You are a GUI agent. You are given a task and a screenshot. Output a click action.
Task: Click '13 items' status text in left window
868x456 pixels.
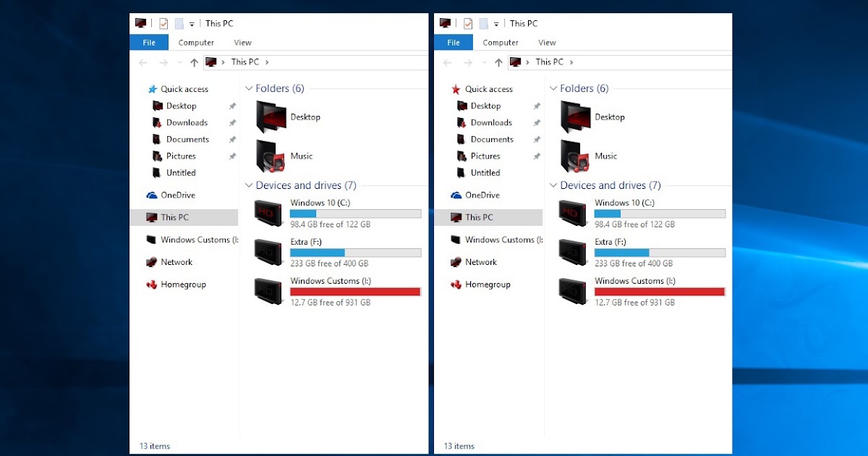tap(155, 446)
